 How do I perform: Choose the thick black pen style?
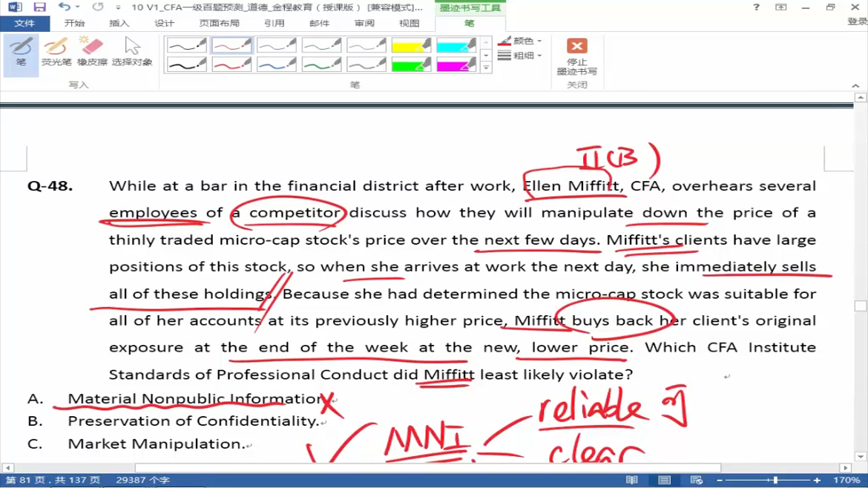(186, 65)
